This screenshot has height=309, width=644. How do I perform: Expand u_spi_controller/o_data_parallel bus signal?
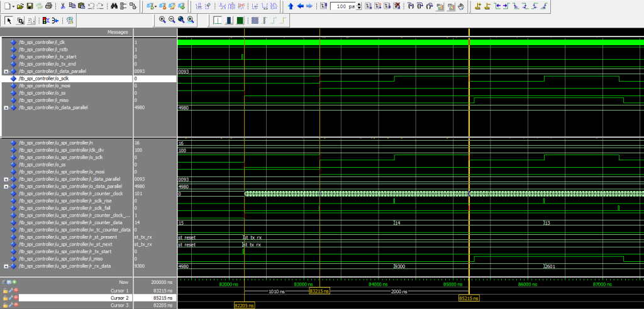[6, 187]
